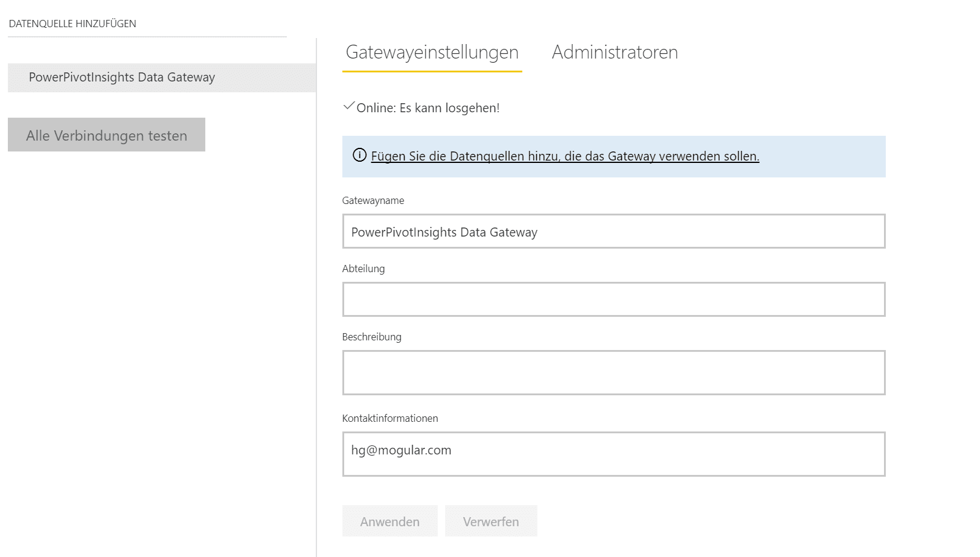Click the Abteilung field label
The image size is (980, 557).
coord(363,269)
